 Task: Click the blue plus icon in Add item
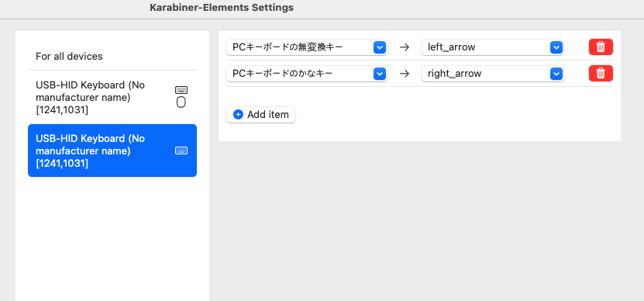click(x=238, y=114)
